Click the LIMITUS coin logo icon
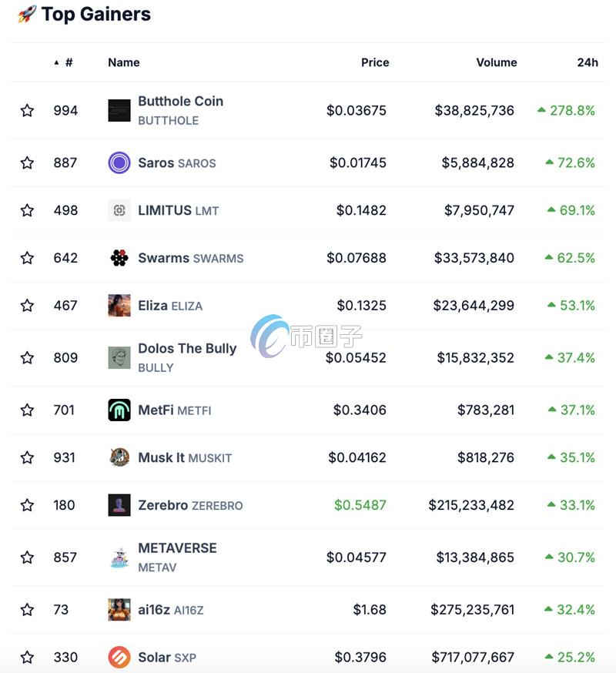 119,210
